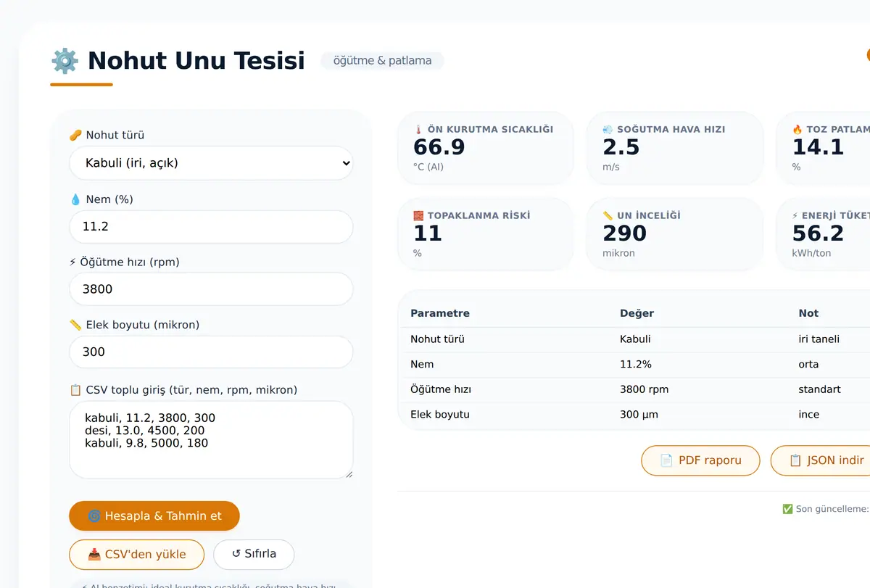Click the 11.2% value in Nem row
The width and height of the screenshot is (870, 588).
pos(636,365)
